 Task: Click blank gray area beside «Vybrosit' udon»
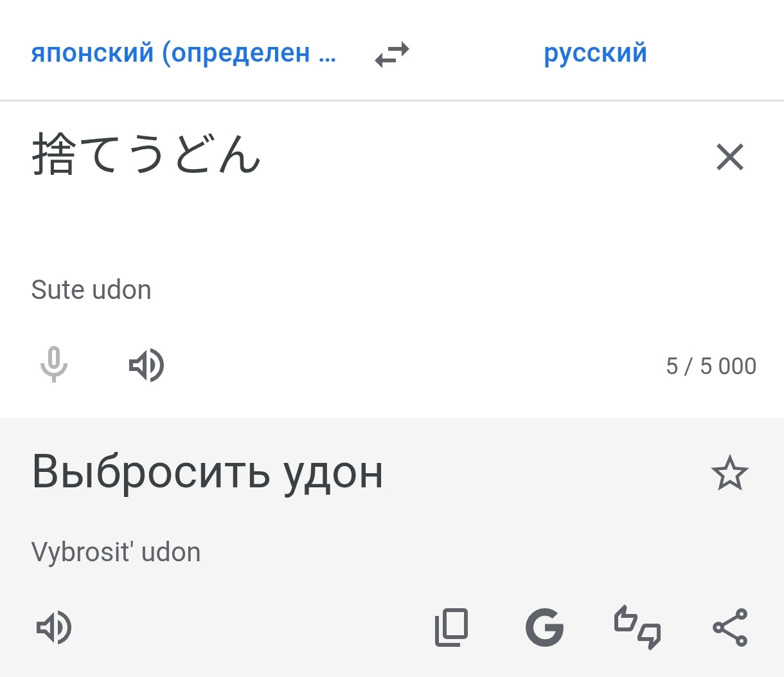coord(450,553)
